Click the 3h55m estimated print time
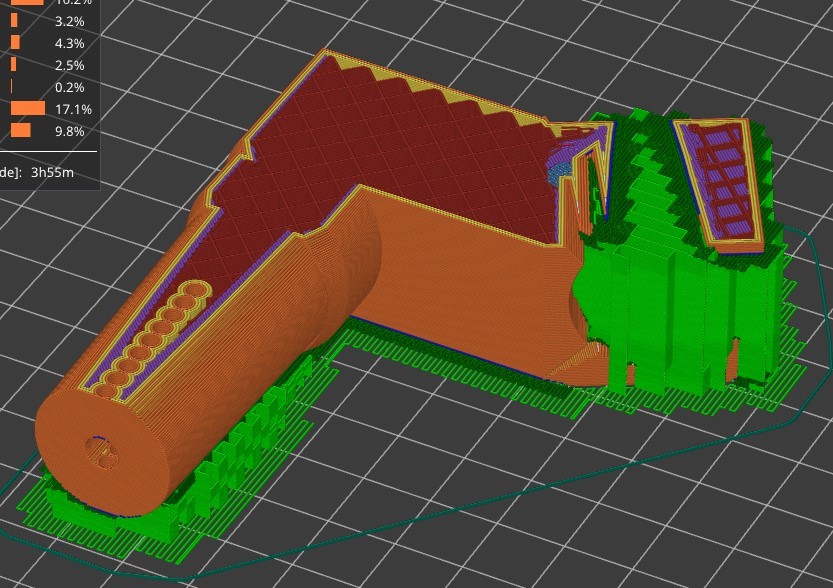Screen dimensions: 833x588 tap(53, 172)
